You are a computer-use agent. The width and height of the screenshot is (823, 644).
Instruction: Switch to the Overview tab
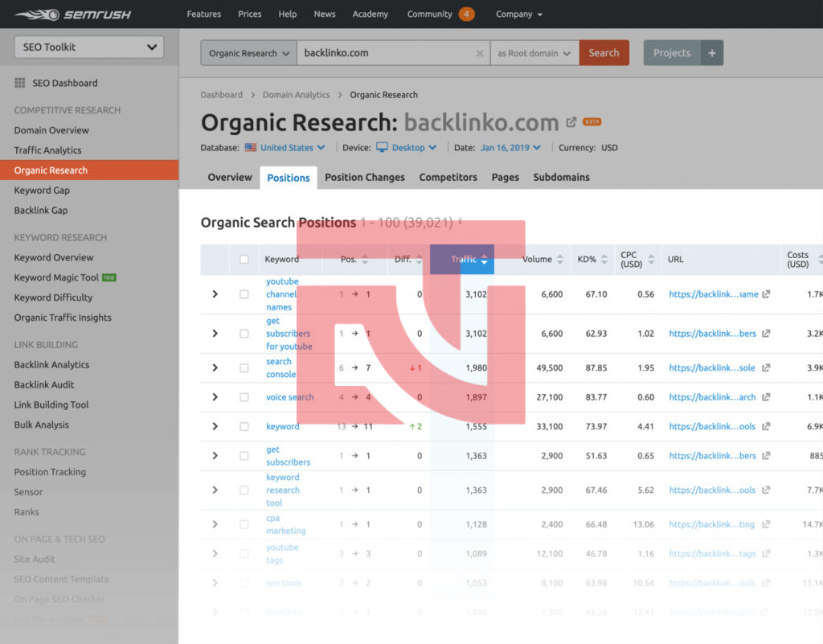click(x=230, y=178)
